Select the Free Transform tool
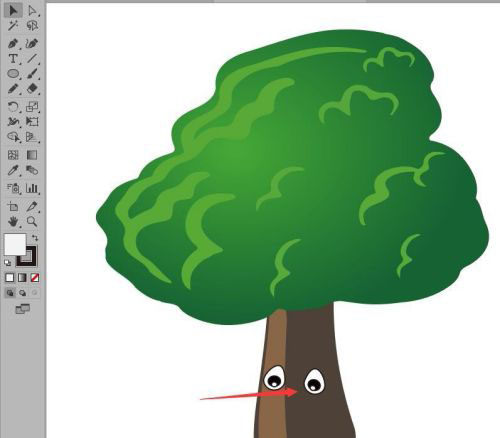500x438 pixels. pyautogui.click(x=32, y=121)
